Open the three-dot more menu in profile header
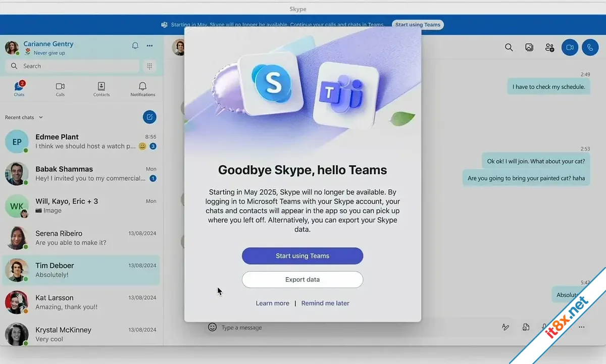The width and height of the screenshot is (606, 364). coord(149,45)
